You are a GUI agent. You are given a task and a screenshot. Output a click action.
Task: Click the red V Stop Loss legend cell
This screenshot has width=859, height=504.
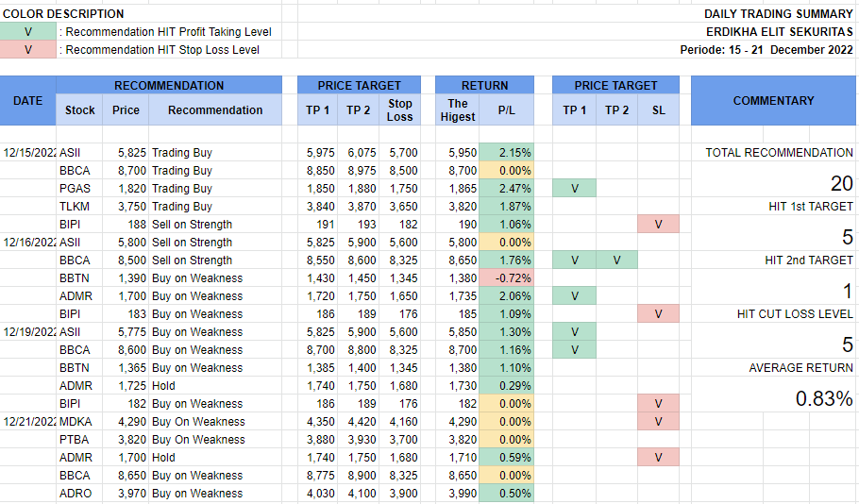[27, 49]
